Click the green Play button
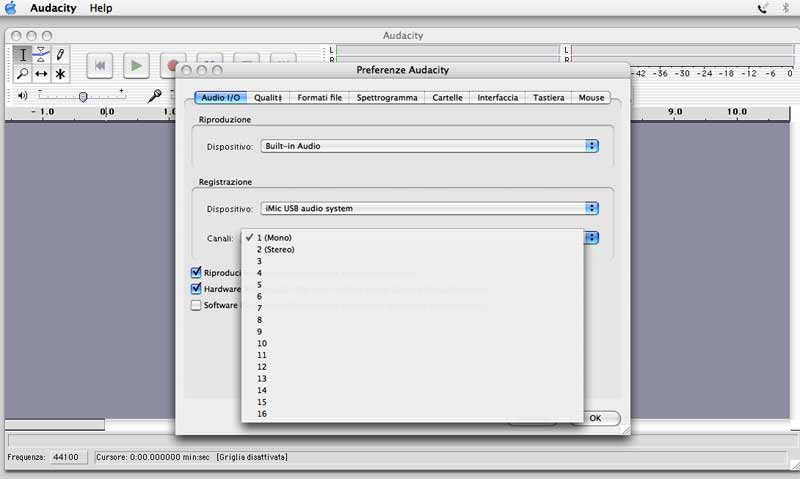 136,65
